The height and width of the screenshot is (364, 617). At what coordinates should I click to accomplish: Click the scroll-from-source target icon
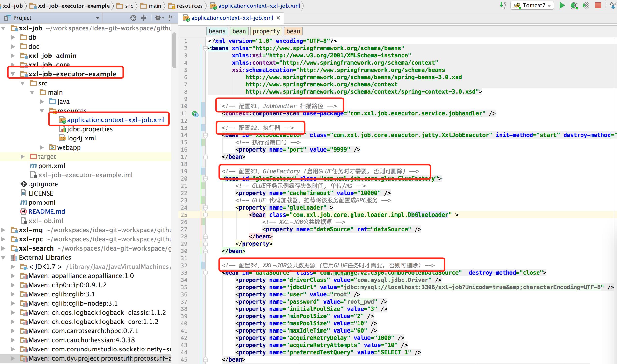point(133,18)
